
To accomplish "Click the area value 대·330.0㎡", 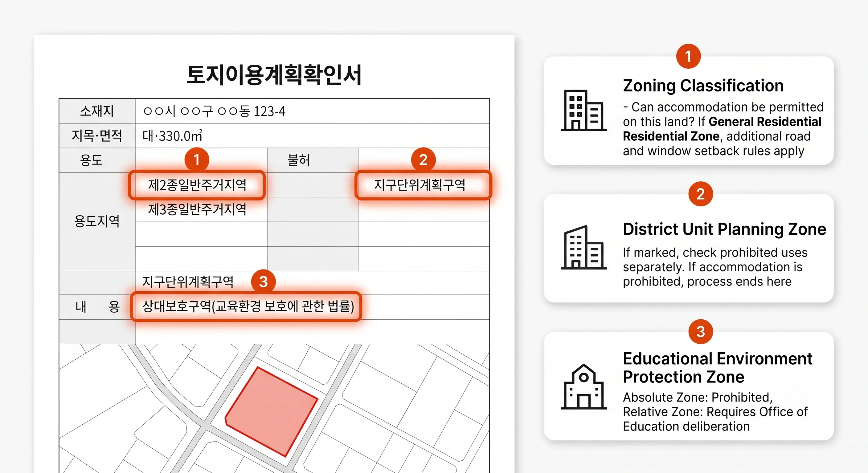I will pos(172,136).
